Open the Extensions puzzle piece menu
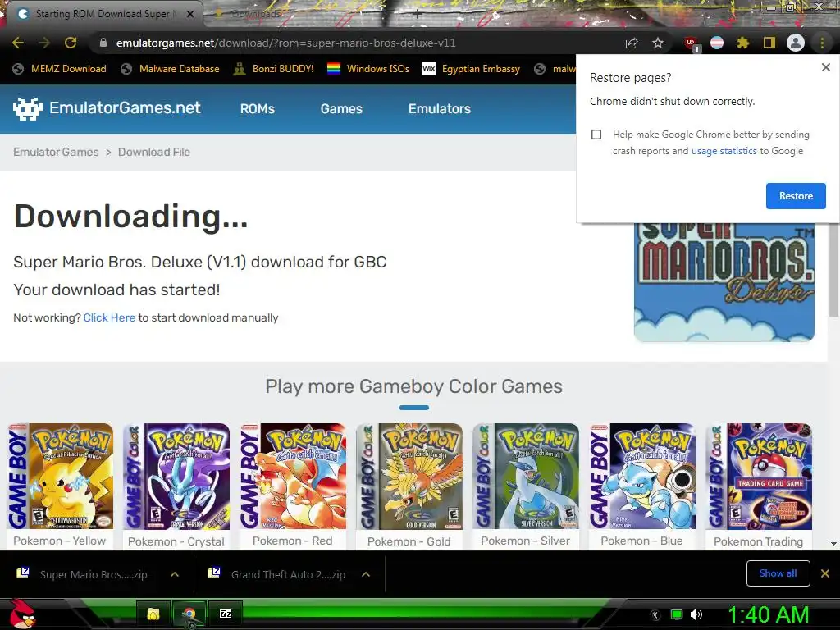The height and width of the screenshot is (630, 840). 742,43
